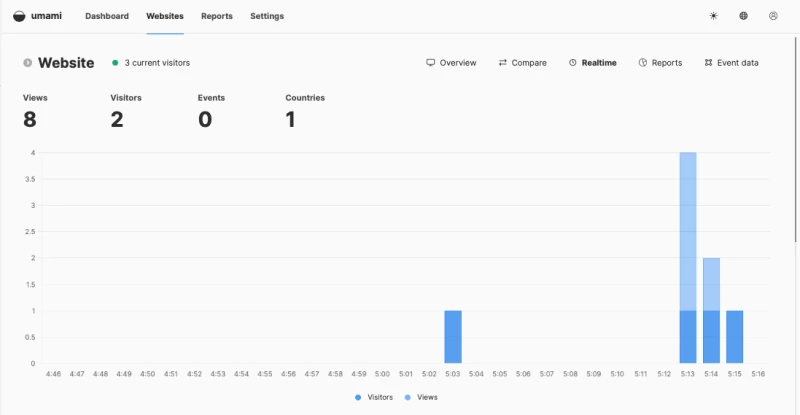Click the tall 5:13 views bar
Viewport: 800px width, 415px height.
(x=688, y=231)
